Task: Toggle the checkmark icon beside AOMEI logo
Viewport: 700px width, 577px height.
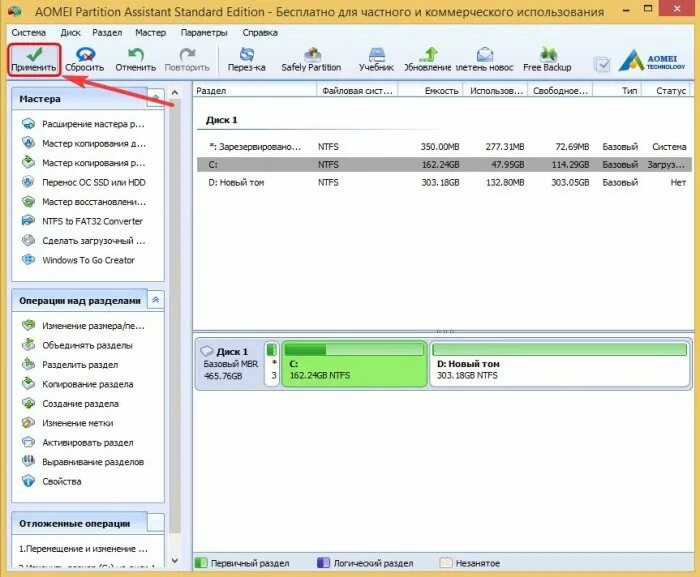Action: (602, 65)
